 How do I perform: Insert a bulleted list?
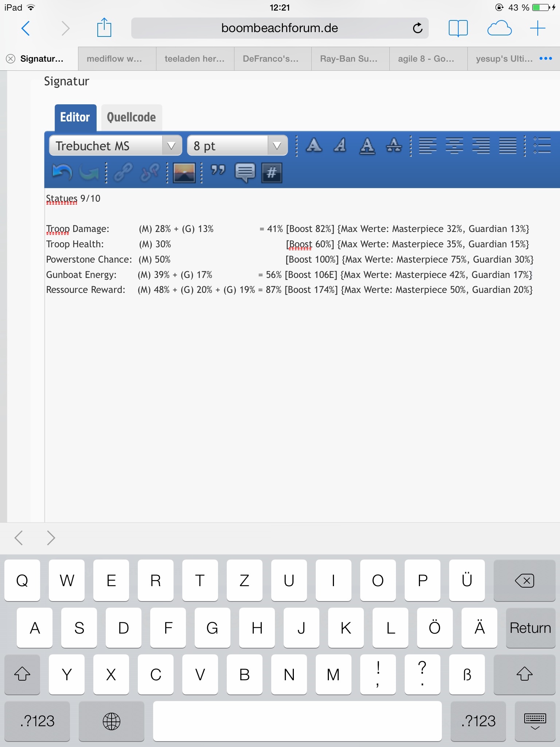542,146
